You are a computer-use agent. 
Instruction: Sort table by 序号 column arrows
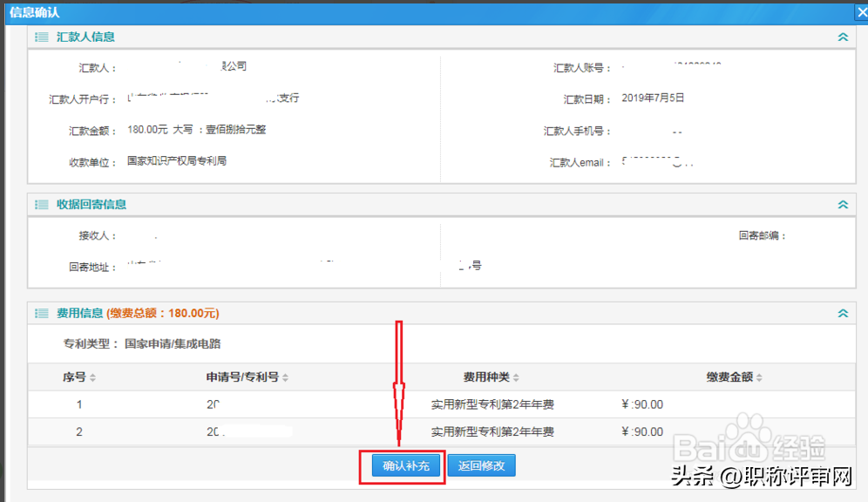click(93, 378)
